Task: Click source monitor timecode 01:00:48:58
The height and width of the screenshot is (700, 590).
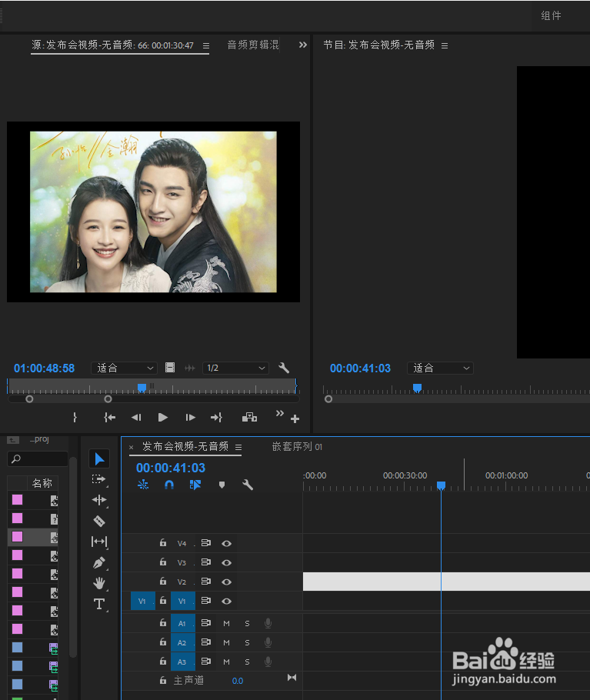Action: 44,368
